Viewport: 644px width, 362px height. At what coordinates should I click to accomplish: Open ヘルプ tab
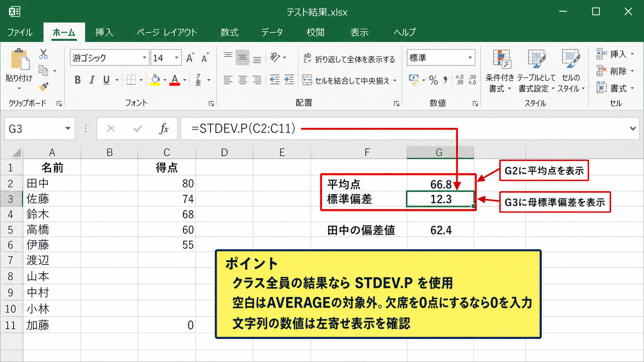click(x=405, y=32)
